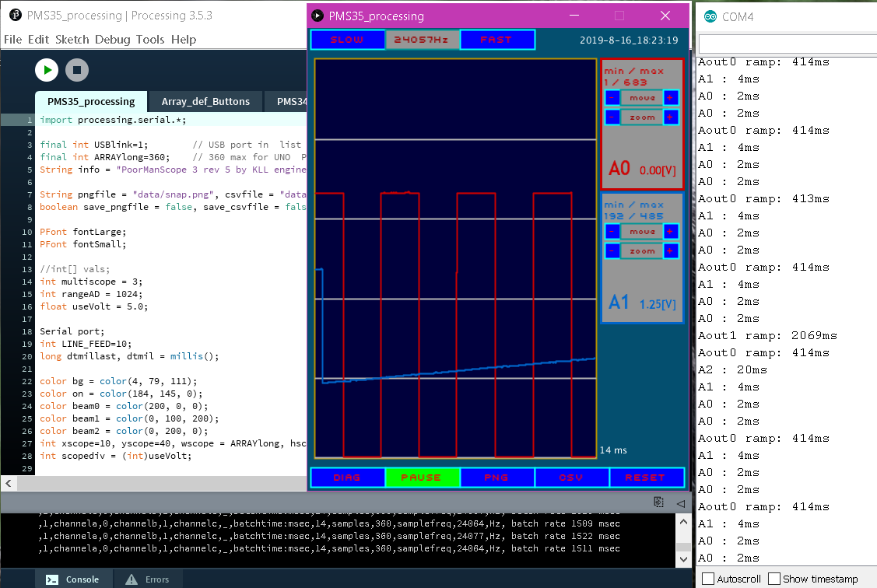Open the Errors tab

click(x=149, y=579)
